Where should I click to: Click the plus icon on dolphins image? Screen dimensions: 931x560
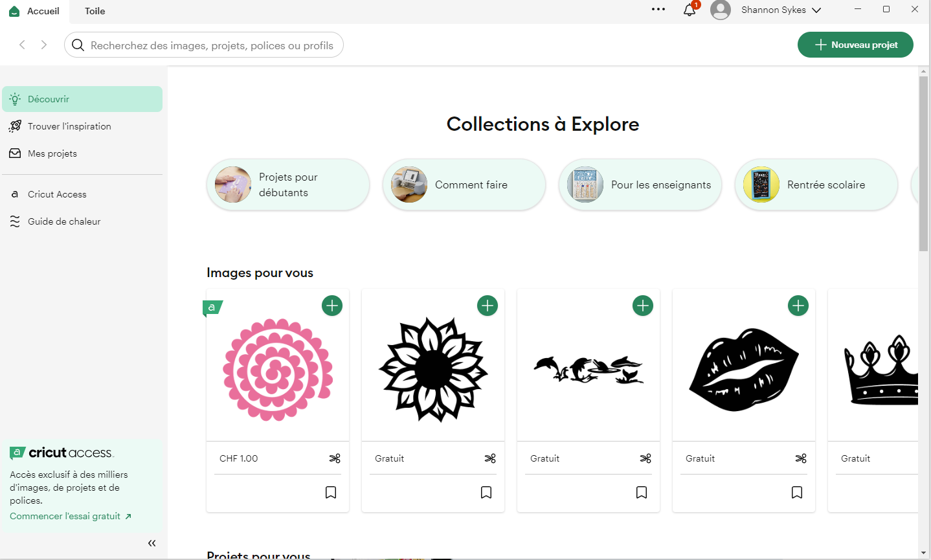coord(643,306)
